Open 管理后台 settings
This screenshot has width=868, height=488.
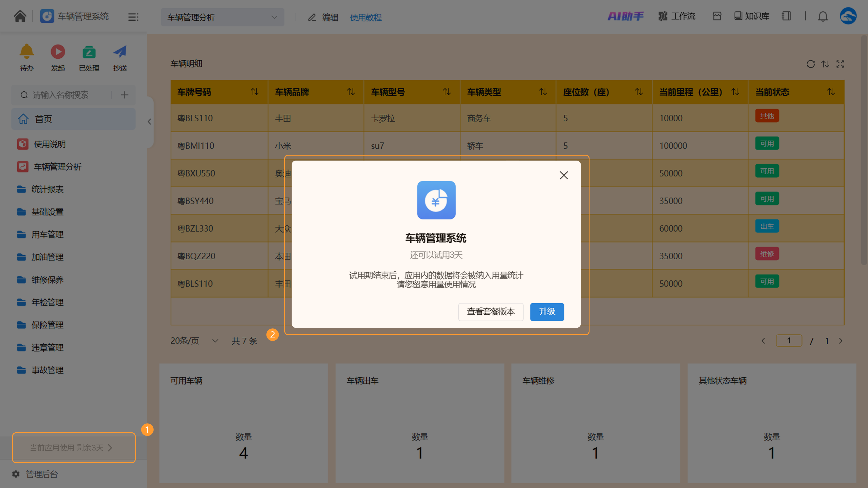coord(35,474)
